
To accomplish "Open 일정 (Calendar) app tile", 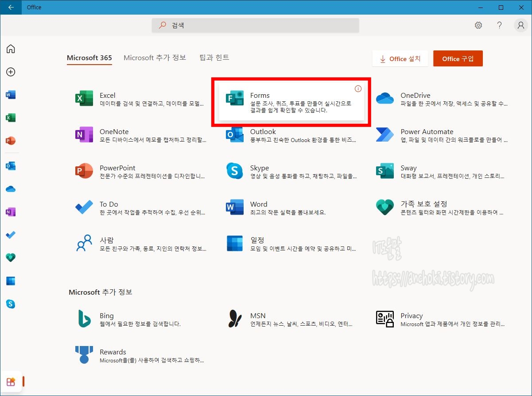I will [291, 244].
